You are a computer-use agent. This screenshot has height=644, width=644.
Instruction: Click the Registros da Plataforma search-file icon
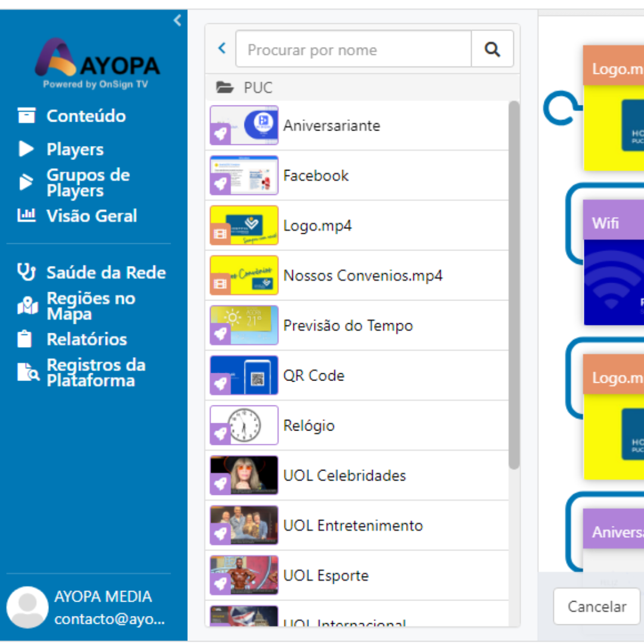[x=29, y=372]
